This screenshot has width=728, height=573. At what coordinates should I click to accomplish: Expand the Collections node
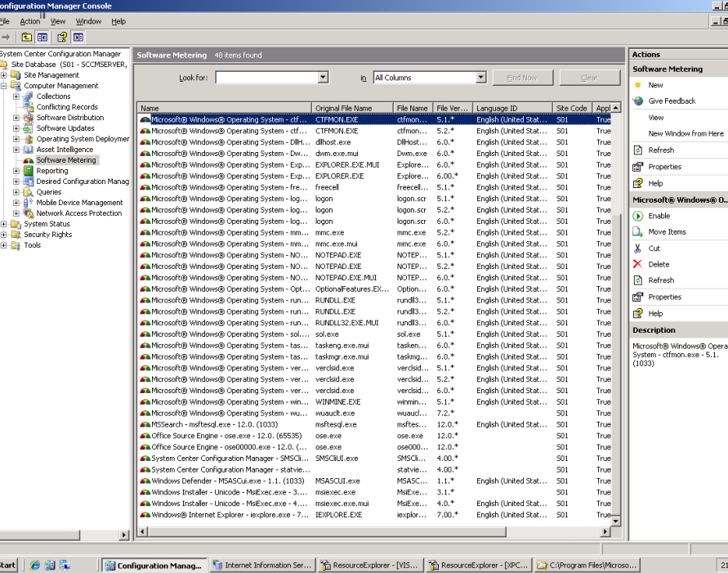(16, 96)
